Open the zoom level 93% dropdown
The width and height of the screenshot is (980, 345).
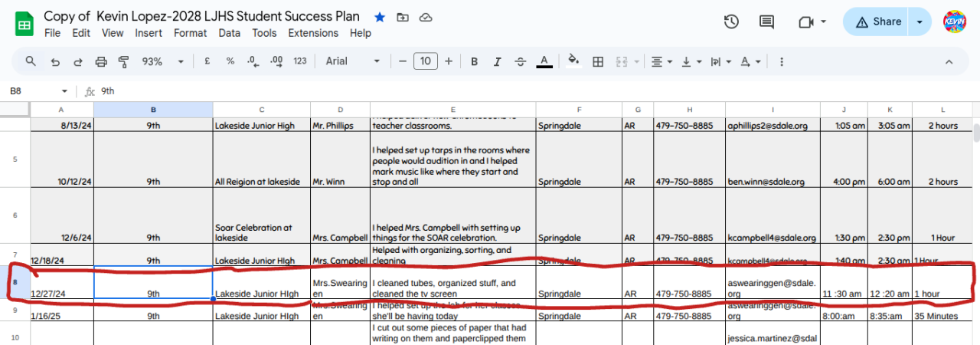tap(162, 61)
